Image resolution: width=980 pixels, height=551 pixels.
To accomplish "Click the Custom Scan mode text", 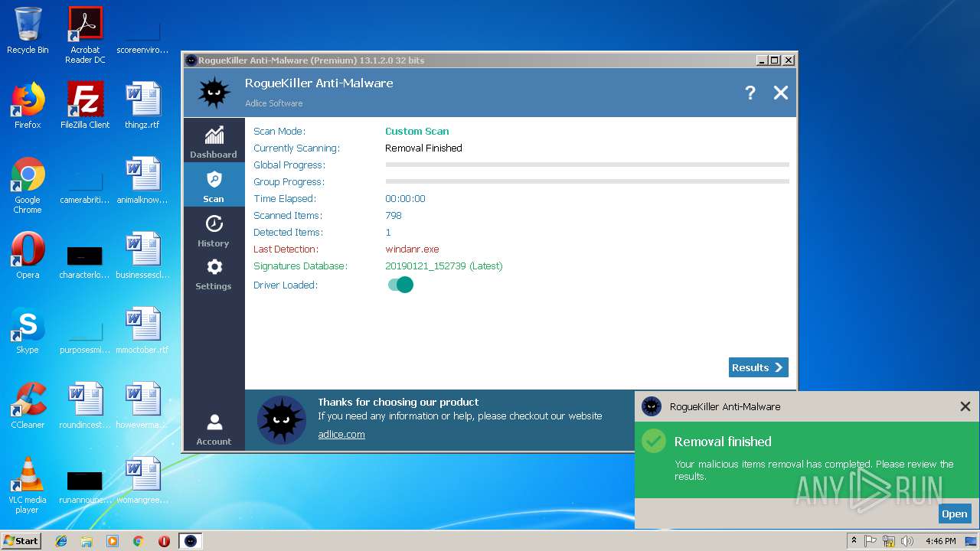I will tap(417, 131).
